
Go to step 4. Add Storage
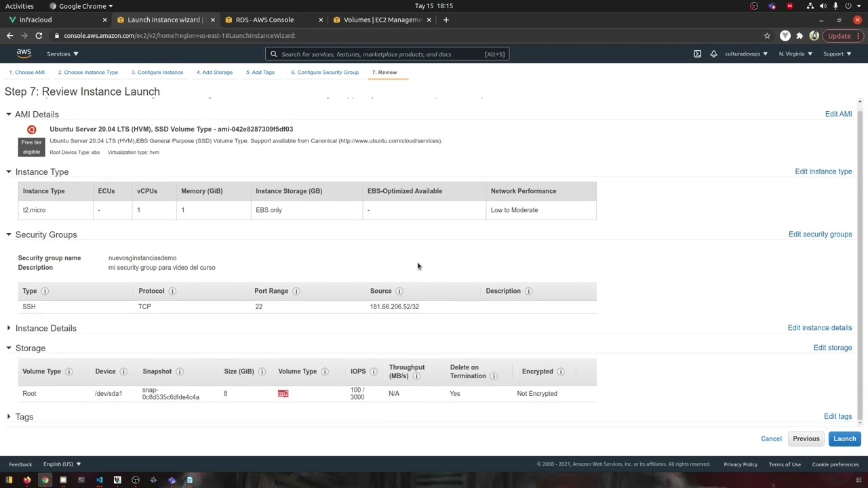214,73
